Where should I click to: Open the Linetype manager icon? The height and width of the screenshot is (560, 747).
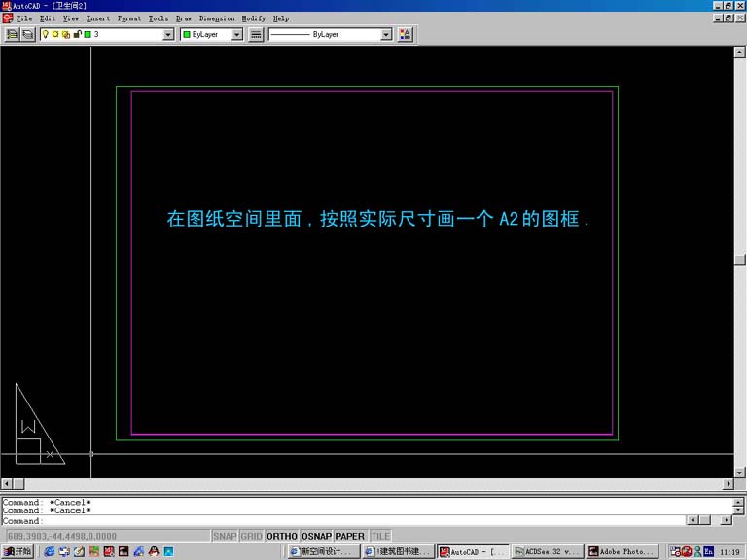pyautogui.click(x=256, y=34)
